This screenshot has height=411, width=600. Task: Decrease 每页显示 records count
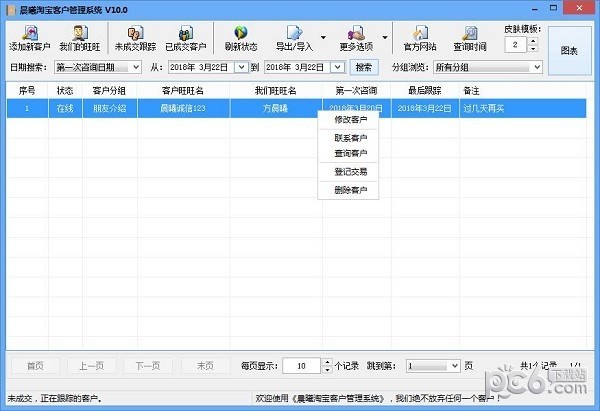click(327, 370)
